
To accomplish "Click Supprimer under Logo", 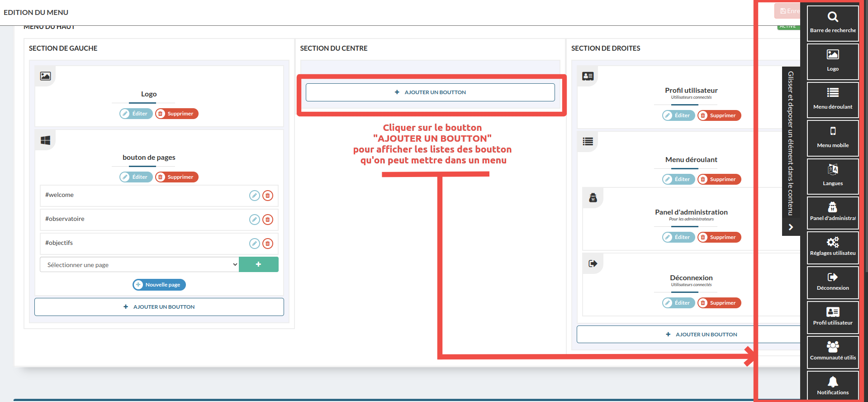I will click(176, 114).
